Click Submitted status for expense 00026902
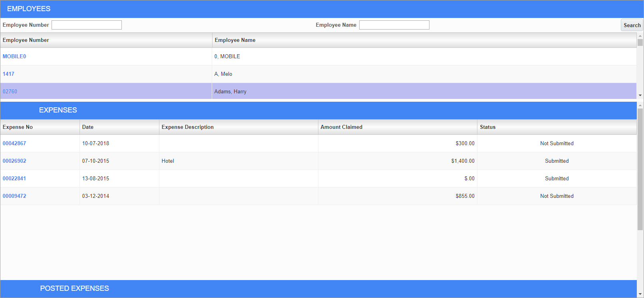This screenshot has width=644, height=298. pos(557,161)
